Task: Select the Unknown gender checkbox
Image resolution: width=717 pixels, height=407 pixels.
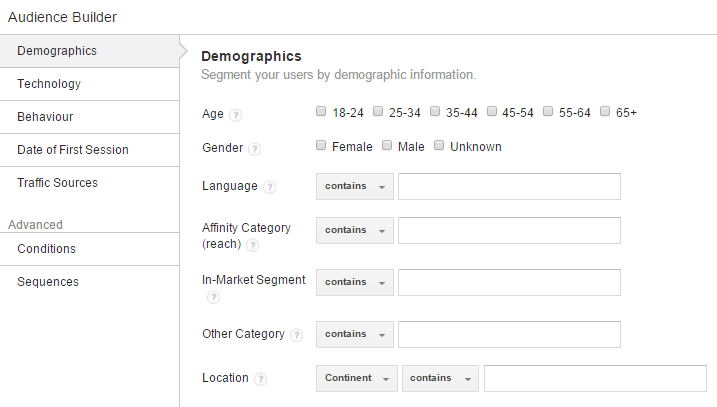Action: tap(439, 145)
